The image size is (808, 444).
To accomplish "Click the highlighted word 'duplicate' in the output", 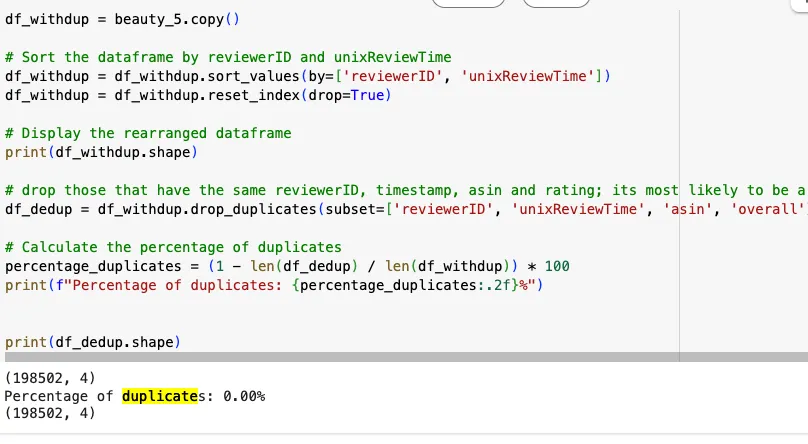I will pos(160,396).
